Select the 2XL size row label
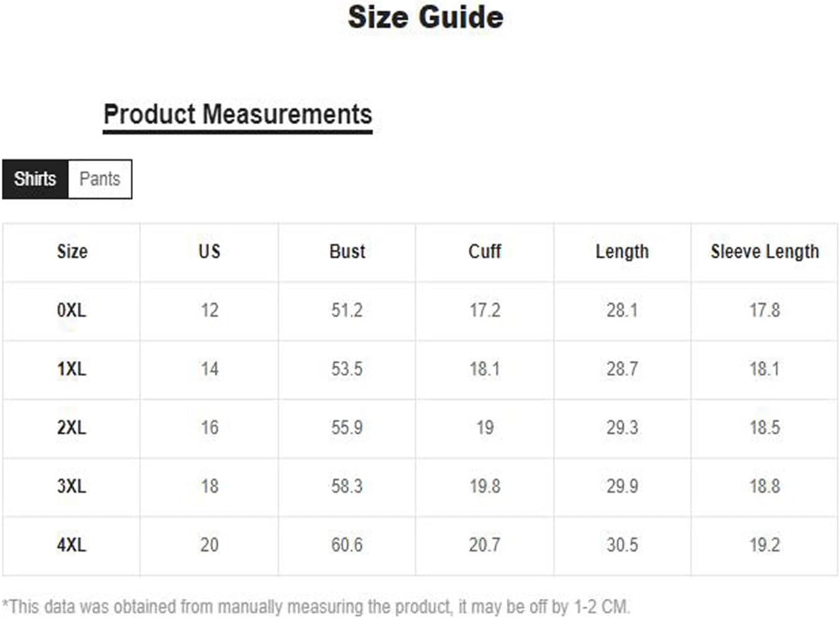This screenshot has height=618, width=840. pos(72,428)
